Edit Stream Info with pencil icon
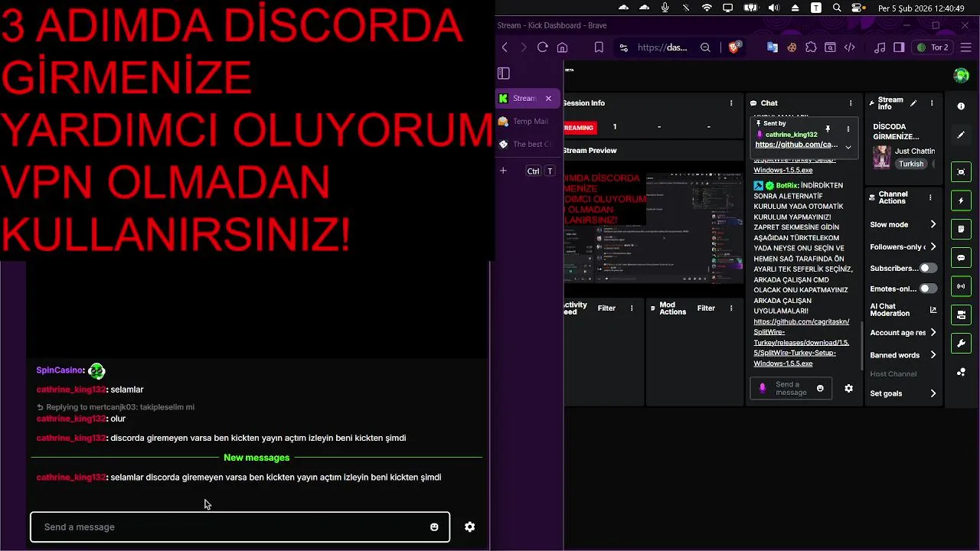This screenshot has height=551, width=980. point(913,103)
